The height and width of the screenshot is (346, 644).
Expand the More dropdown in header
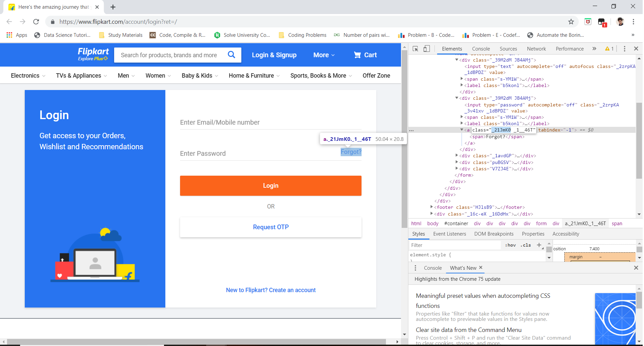[324, 55]
